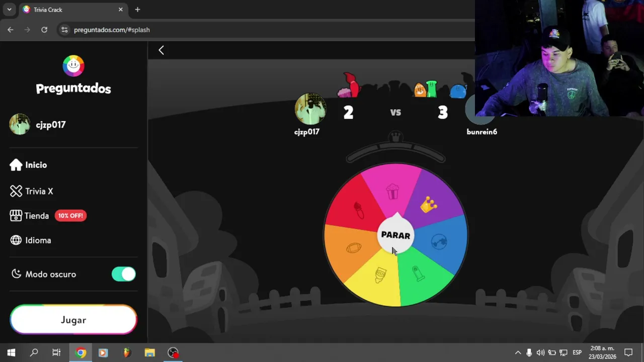Click opponent name bunrein6
644x362 pixels.
click(x=481, y=132)
